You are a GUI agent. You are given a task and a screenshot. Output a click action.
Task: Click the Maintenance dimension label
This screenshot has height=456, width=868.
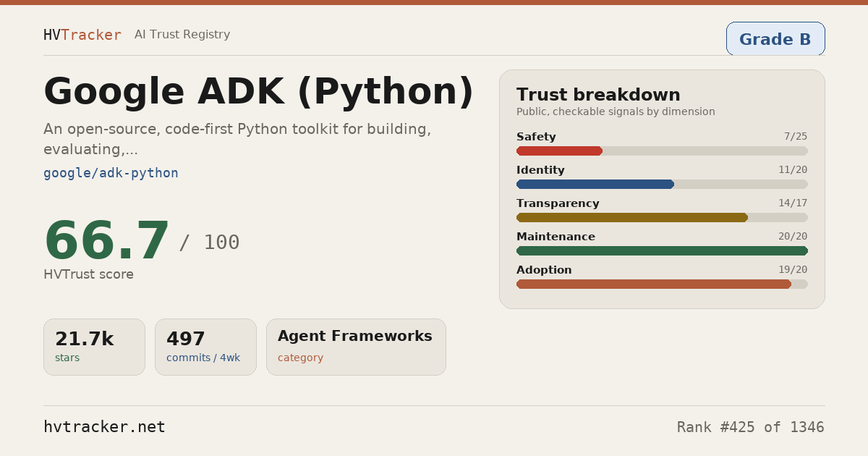556,237
